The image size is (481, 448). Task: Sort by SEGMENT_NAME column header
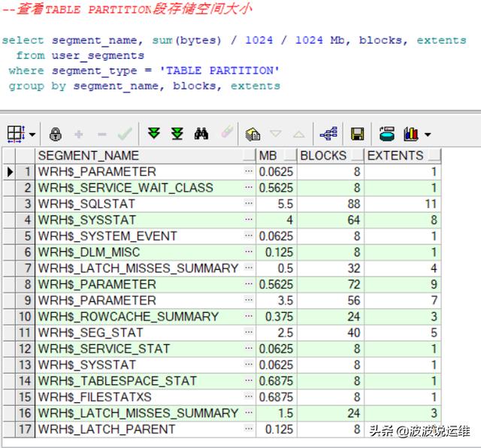click(145, 156)
